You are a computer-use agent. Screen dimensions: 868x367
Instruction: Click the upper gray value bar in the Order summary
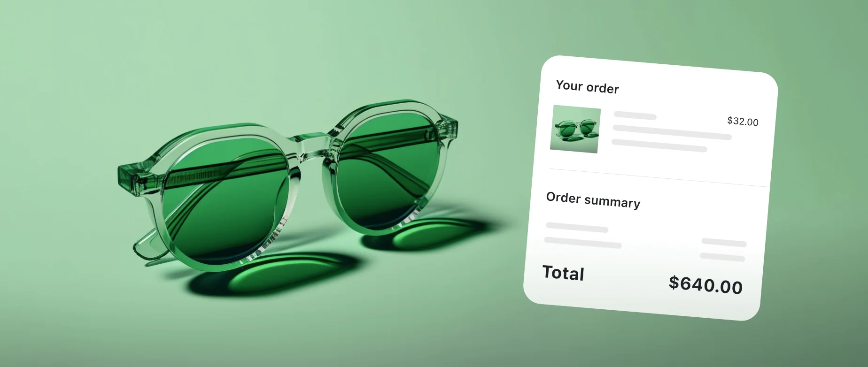pyautogui.click(x=724, y=243)
